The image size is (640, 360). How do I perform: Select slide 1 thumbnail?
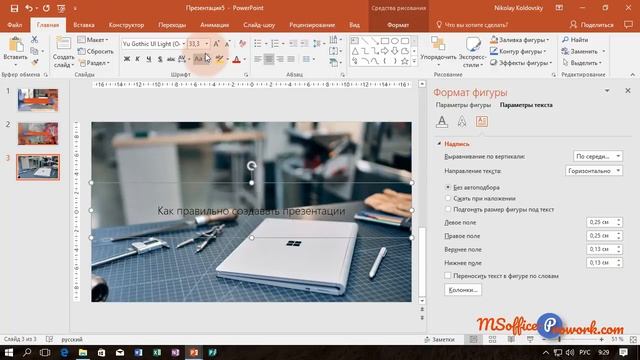point(38,100)
